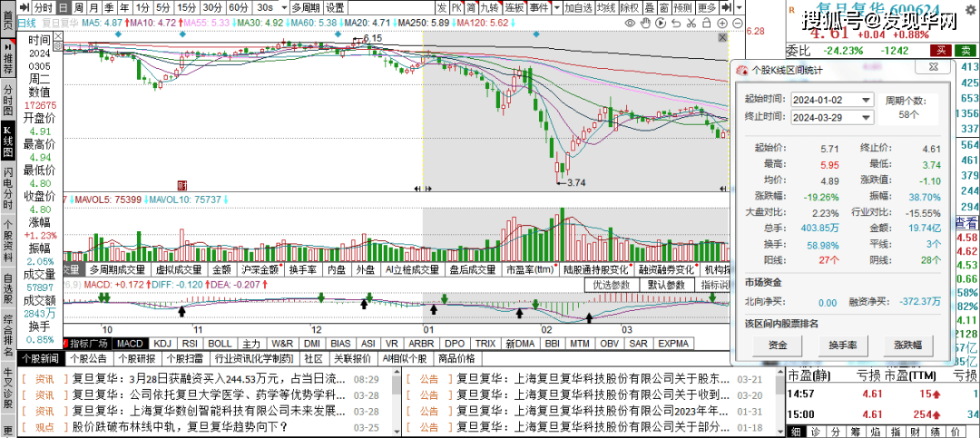980x438 pixels.
Task: Click the lock icon in chart toolbar
Action: [x=706, y=23]
